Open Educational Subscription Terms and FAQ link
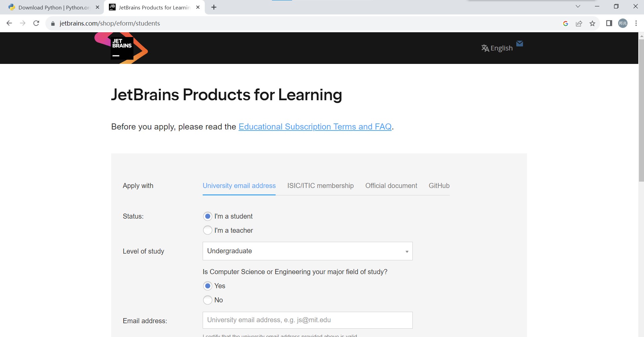The width and height of the screenshot is (644, 337). coord(315,127)
